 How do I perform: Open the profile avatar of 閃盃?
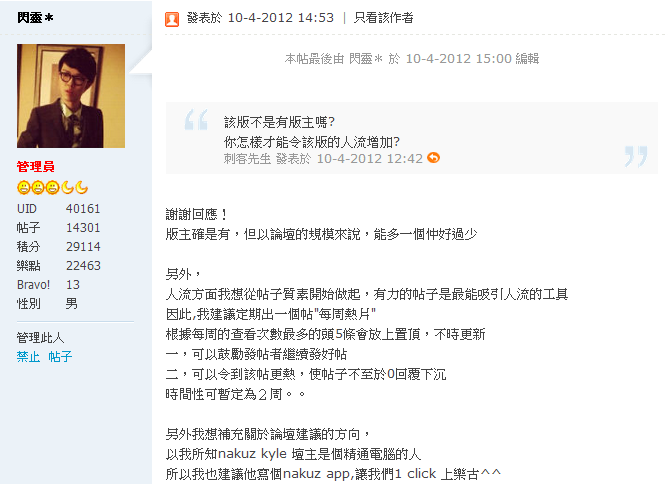tap(71, 96)
